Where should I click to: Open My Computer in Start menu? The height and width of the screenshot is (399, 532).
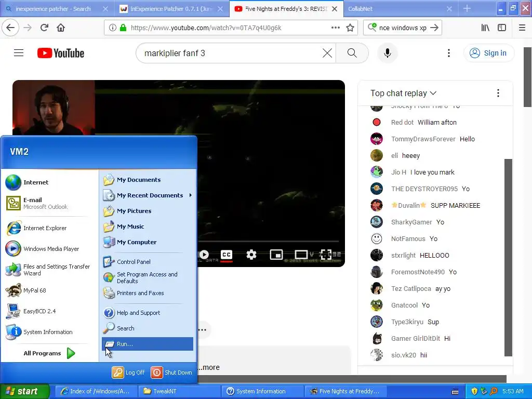[x=147, y=242]
